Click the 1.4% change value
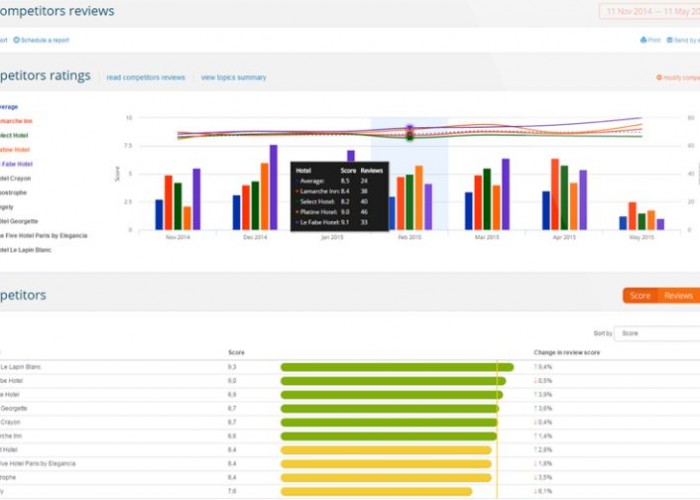The width and height of the screenshot is (700, 500). pos(543,436)
